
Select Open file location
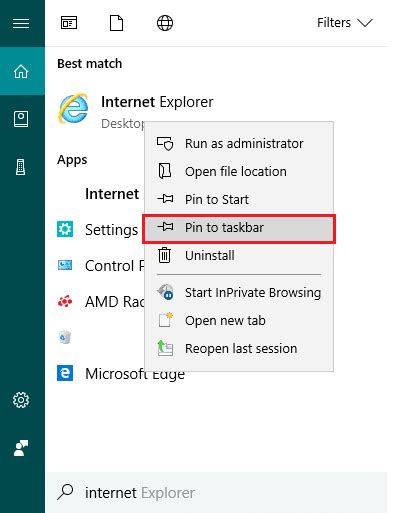[x=239, y=172]
